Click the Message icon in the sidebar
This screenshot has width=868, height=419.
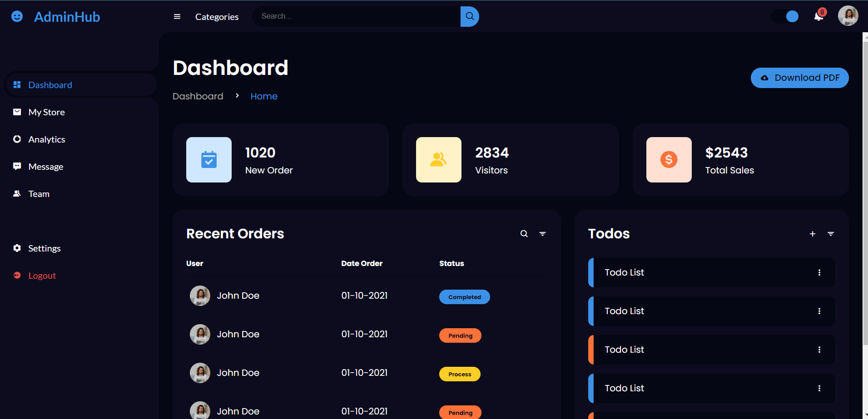[17, 166]
